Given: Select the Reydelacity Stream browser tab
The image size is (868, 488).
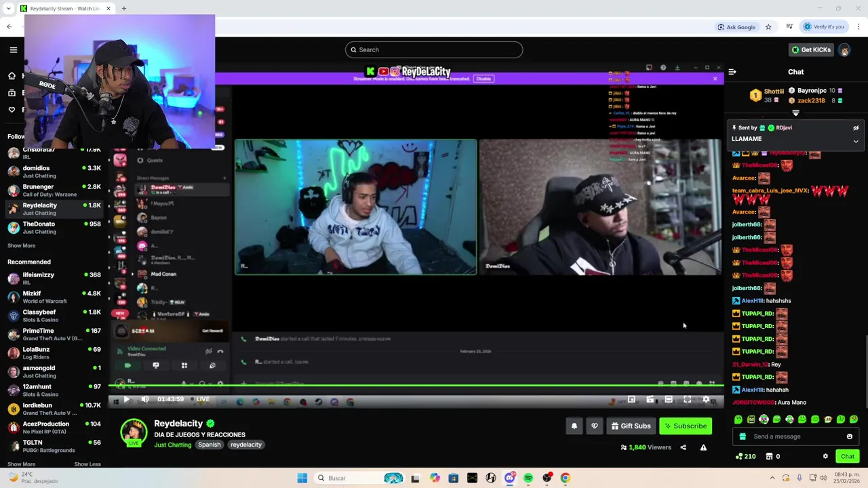Looking at the screenshot, I should (64, 8).
